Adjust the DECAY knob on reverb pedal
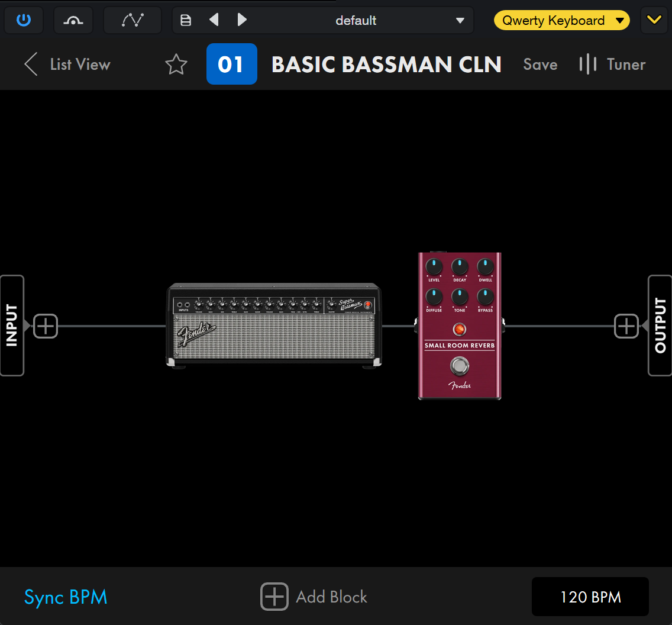The width and height of the screenshot is (672, 625). [x=460, y=267]
